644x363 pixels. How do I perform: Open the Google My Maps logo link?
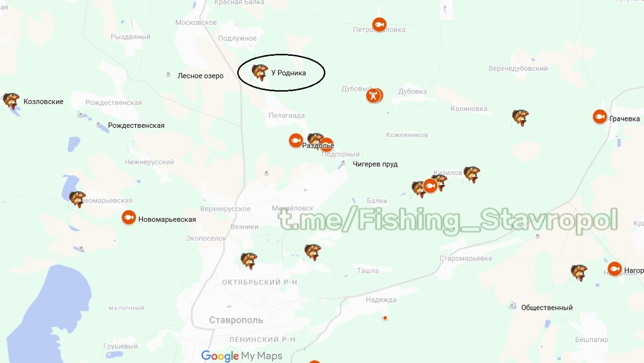tap(241, 356)
